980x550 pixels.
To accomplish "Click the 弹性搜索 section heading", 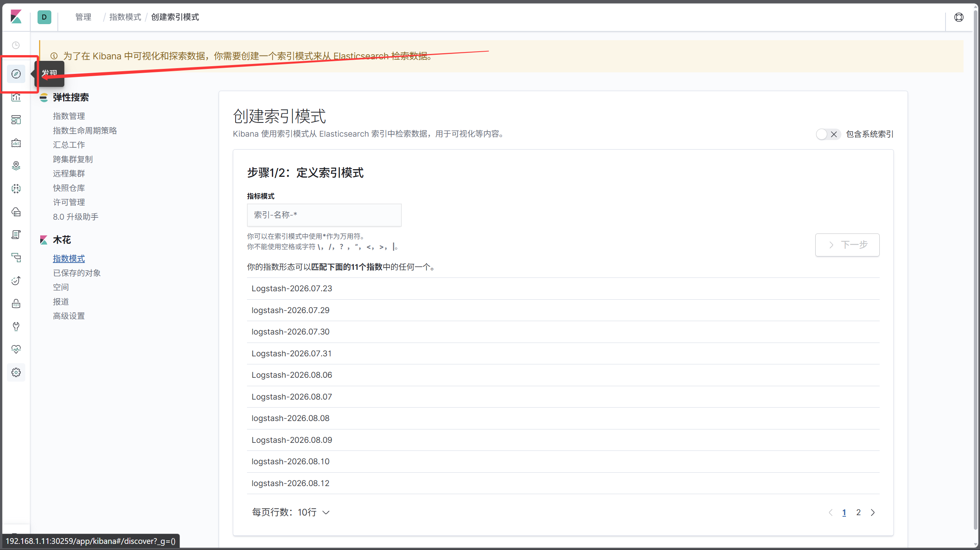I will pyautogui.click(x=71, y=98).
